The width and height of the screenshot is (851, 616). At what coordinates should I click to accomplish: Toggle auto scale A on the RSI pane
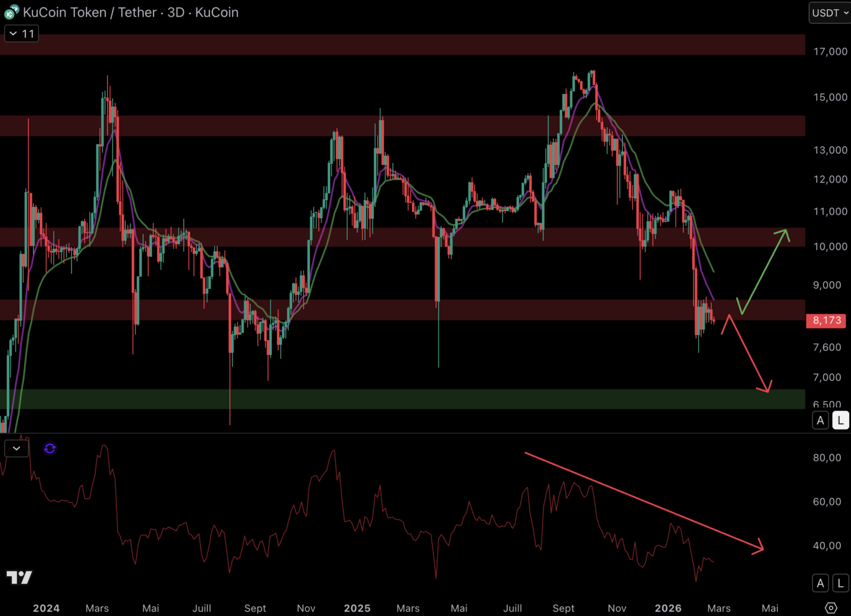tap(820, 583)
